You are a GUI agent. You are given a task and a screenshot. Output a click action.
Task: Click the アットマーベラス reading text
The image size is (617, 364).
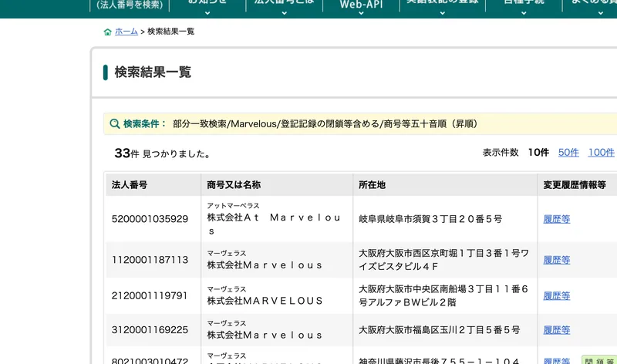click(x=234, y=206)
